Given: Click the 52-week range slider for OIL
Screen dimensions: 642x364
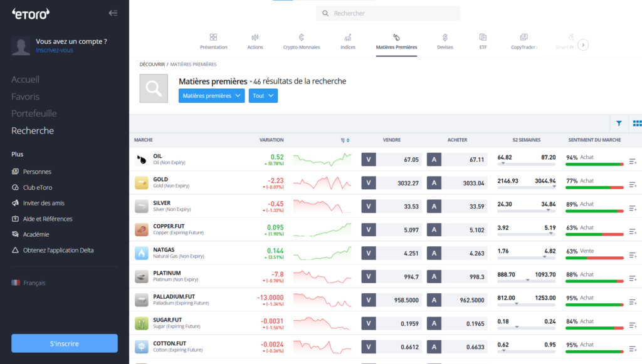Looking at the screenshot, I should [x=527, y=164].
